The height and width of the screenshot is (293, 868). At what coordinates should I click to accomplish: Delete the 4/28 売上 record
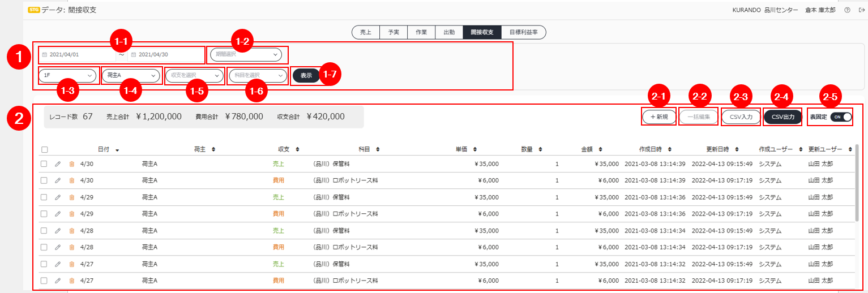[x=71, y=231]
